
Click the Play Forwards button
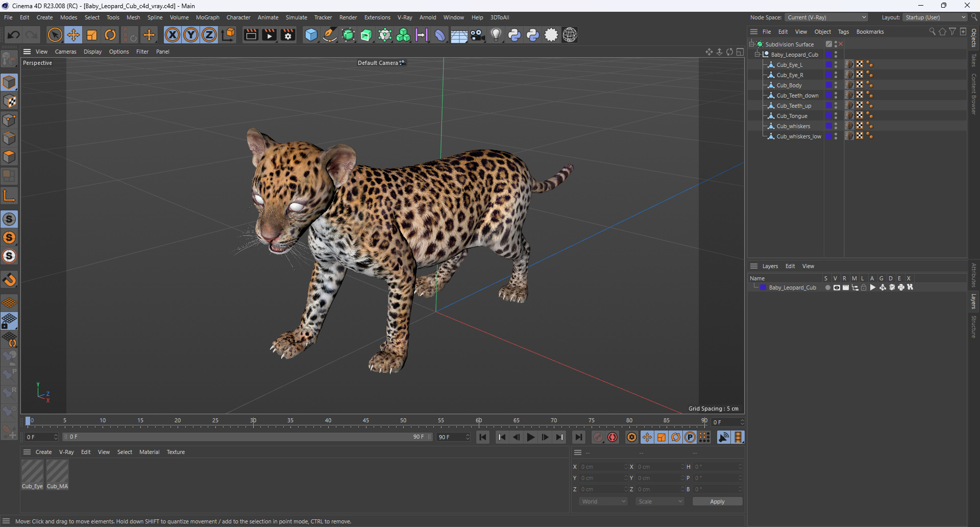[x=531, y=437]
